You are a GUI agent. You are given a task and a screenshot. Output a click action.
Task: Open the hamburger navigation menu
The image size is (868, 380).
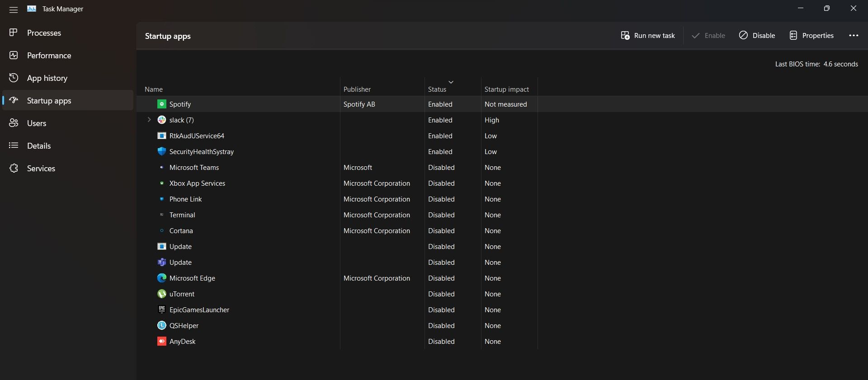click(14, 9)
